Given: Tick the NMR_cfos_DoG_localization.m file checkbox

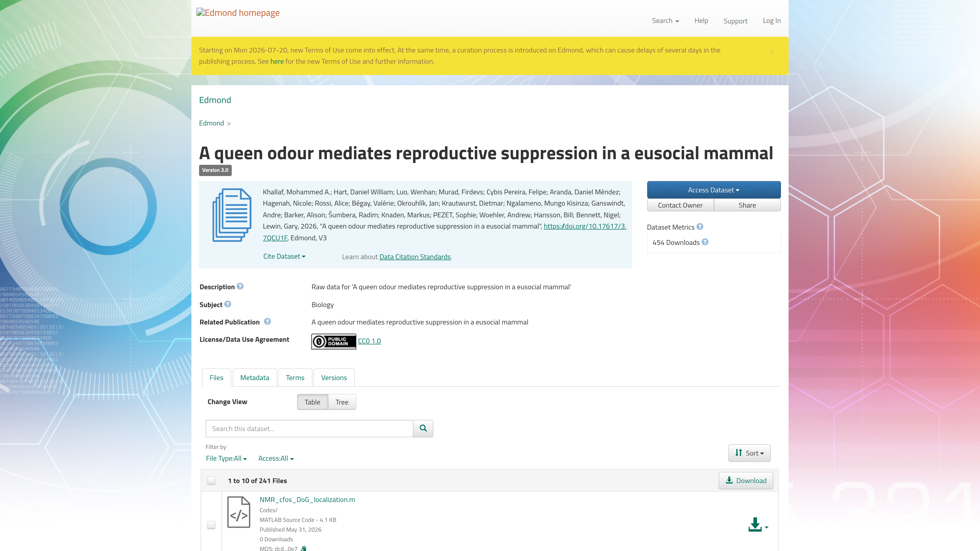Looking at the screenshot, I should coord(211,525).
